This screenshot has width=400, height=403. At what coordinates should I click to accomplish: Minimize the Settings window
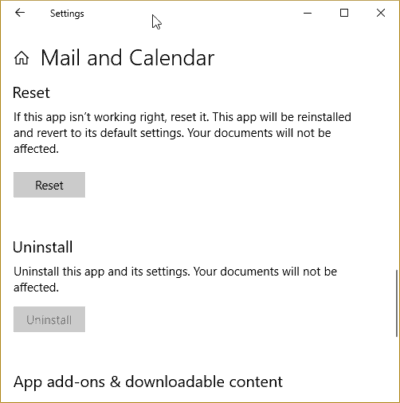(x=308, y=13)
